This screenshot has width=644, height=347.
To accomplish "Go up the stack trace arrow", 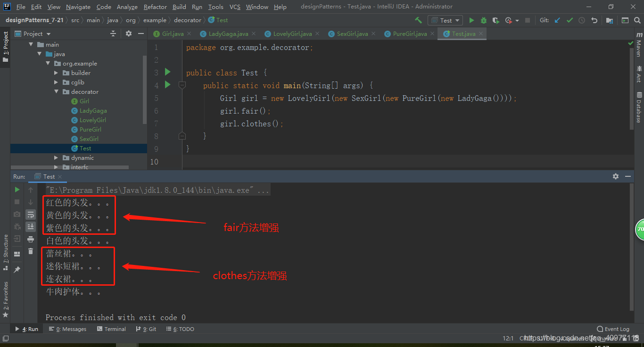I will coord(31,190).
